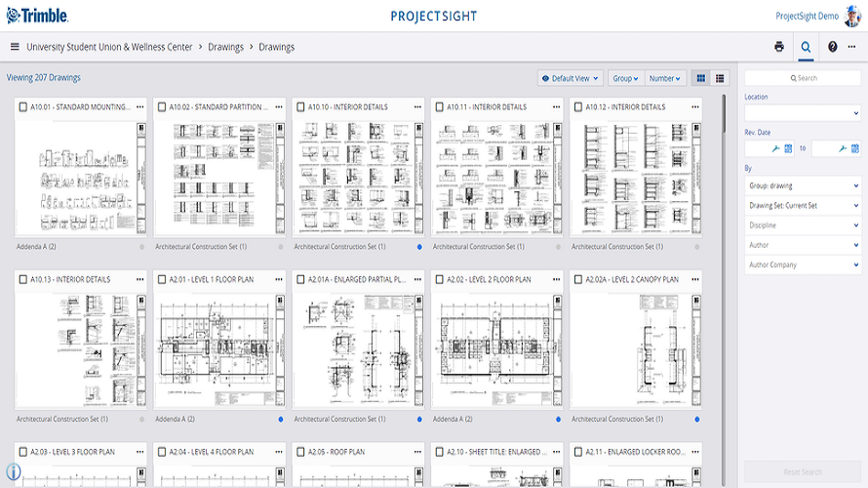Open more options for A2.05 Roof Plan
Screen dimensions: 868x488
click(x=418, y=452)
